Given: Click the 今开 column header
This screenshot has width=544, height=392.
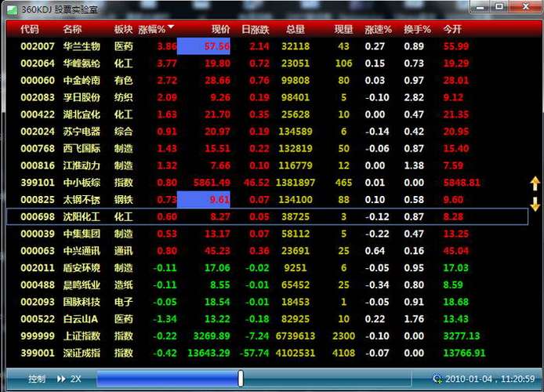Looking at the screenshot, I should point(452,29).
